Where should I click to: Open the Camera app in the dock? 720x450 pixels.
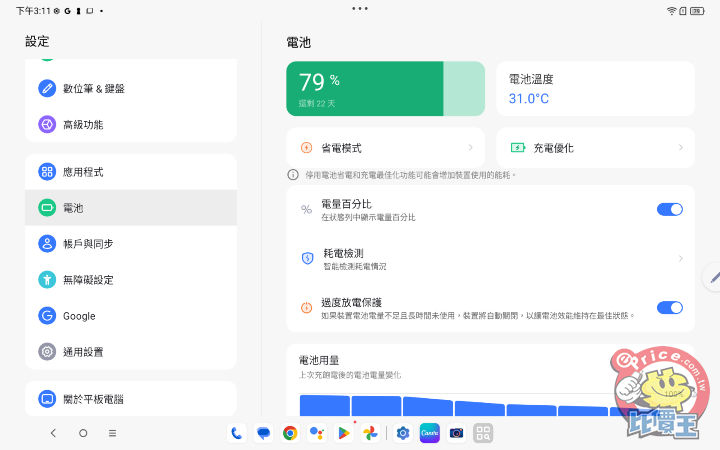click(x=456, y=433)
